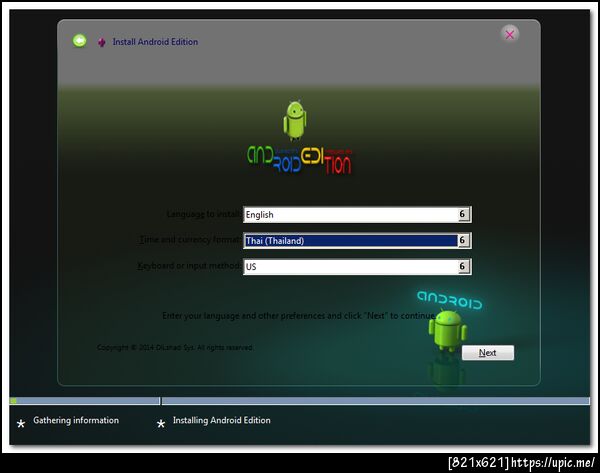Click the Gathering information step label
The height and width of the screenshot is (473, 600).
76,420
